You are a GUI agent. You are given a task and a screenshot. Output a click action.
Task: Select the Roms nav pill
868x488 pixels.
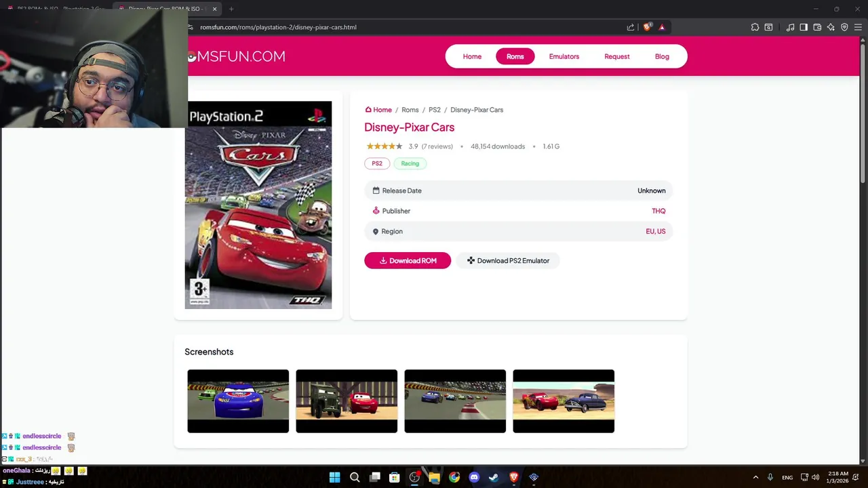[x=515, y=56]
